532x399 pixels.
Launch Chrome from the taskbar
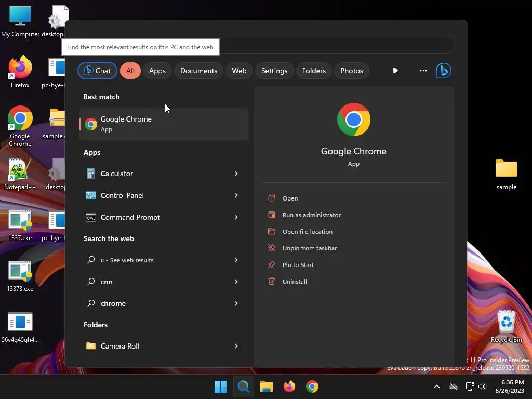click(x=312, y=387)
